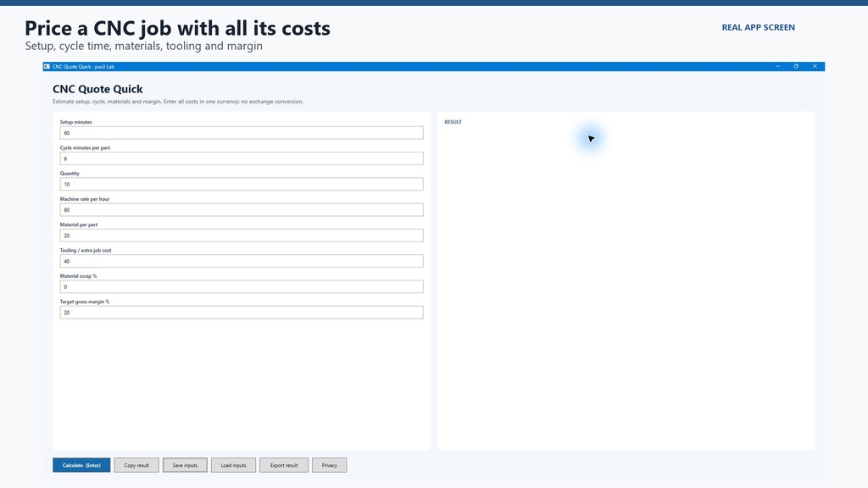Click the Load inputs button

[233, 465]
